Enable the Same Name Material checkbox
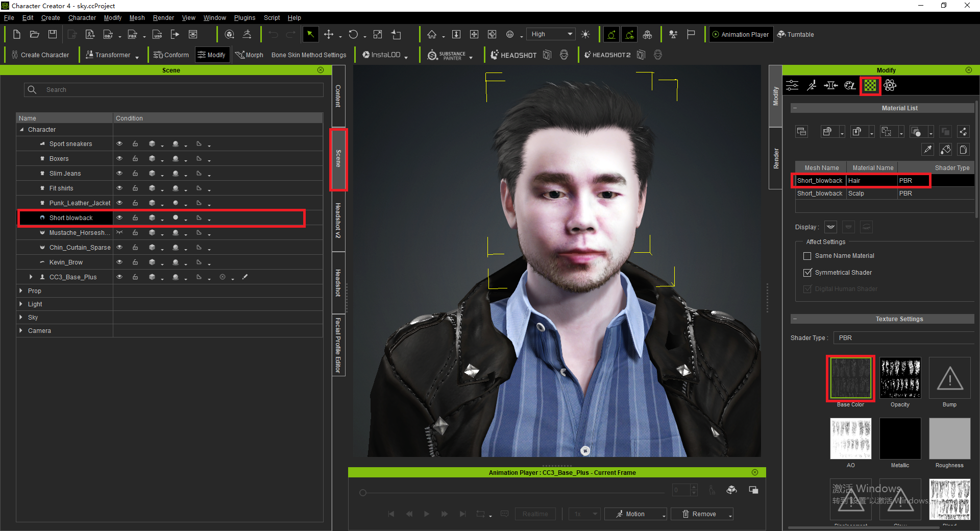 click(807, 256)
